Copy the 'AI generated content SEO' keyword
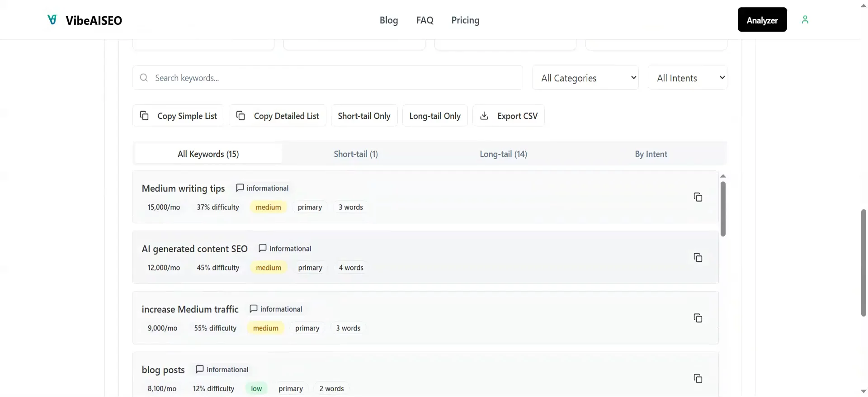868x397 pixels. [x=698, y=257]
